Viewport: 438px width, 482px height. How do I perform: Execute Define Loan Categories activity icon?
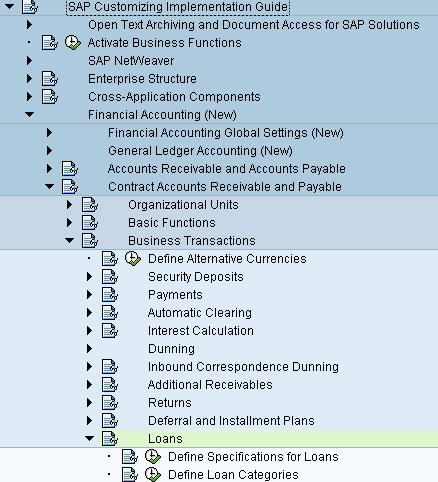pyautogui.click(x=153, y=475)
